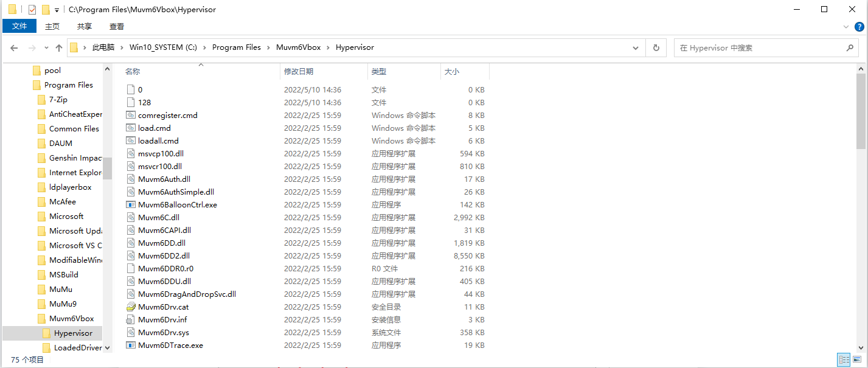The image size is (868, 368).
Task: Select the file name Muvm6AuthSimple.dll
Action: pyautogui.click(x=176, y=192)
